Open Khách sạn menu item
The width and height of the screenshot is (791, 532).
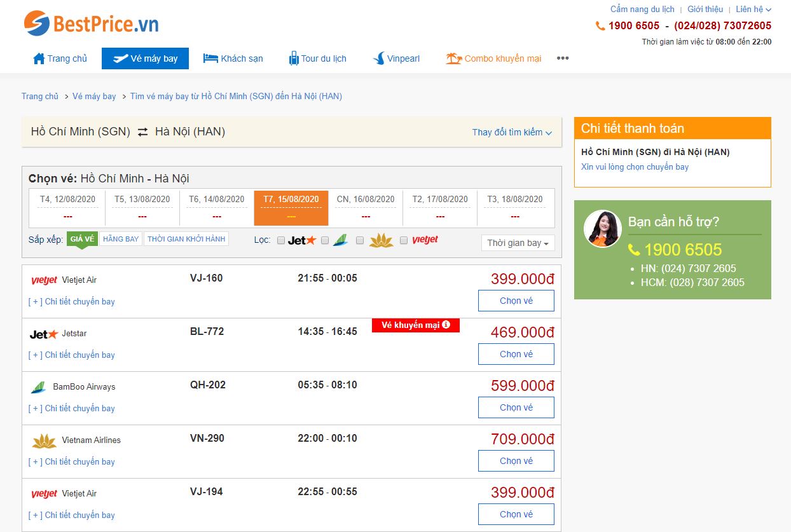(x=233, y=58)
